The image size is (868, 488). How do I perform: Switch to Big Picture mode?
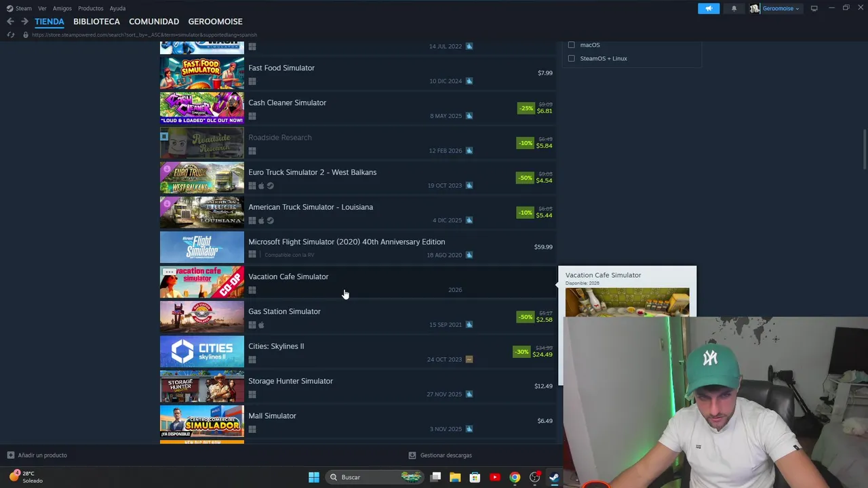coord(814,8)
